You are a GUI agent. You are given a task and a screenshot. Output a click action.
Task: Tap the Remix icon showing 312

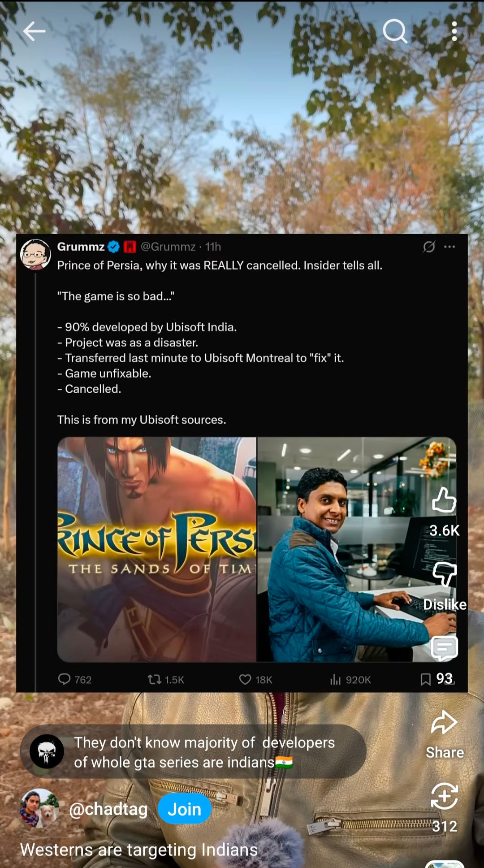tap(444, 796)
